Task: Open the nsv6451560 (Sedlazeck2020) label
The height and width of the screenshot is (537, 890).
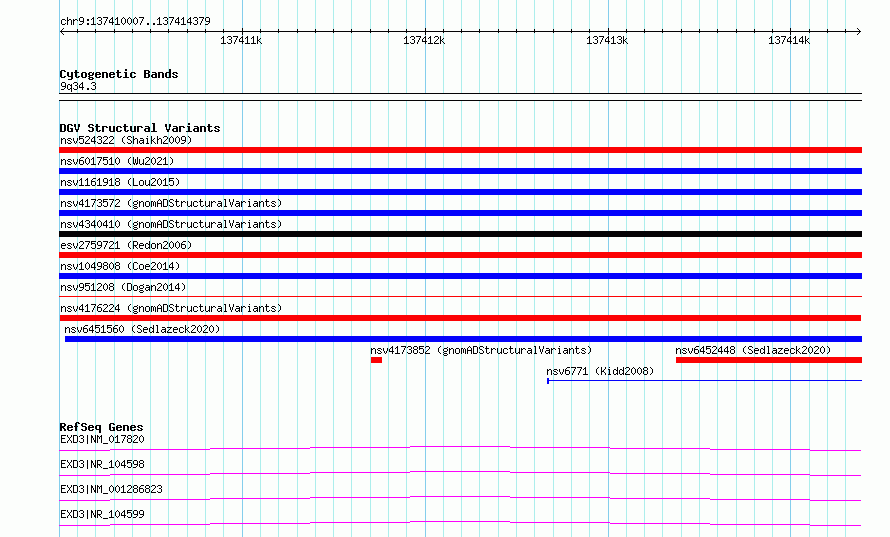Action: point(142,329)
